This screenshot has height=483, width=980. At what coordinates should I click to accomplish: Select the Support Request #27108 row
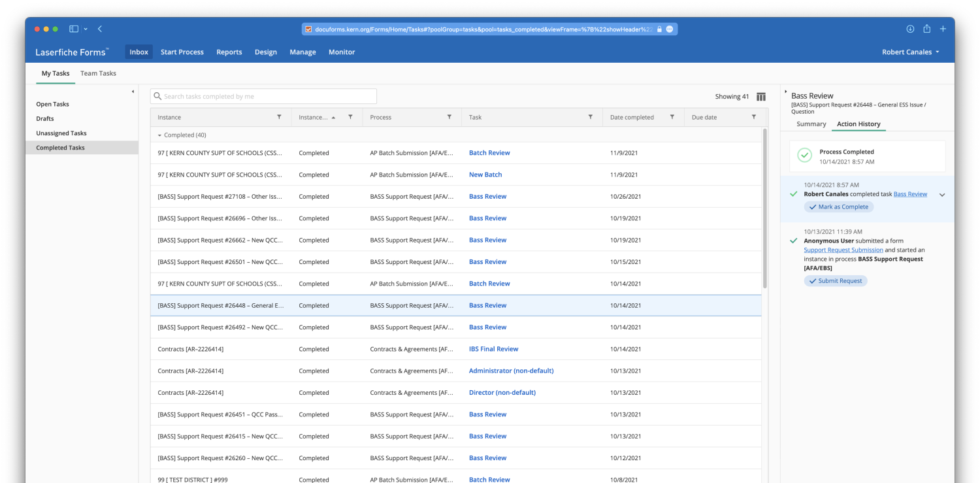456,197
